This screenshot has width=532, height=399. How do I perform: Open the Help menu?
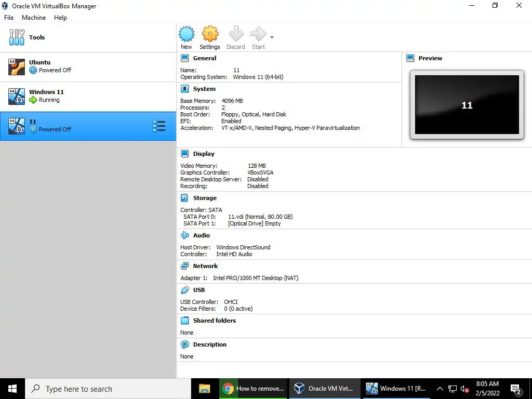click(60, 18)
